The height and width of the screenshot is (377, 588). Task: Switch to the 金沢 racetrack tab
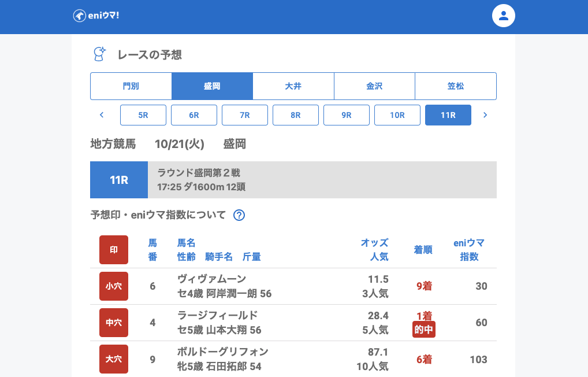point(374,86)
